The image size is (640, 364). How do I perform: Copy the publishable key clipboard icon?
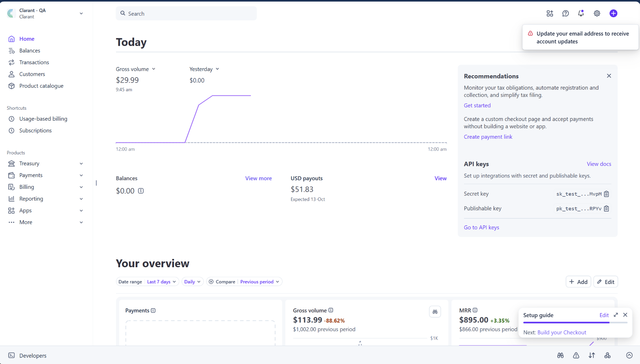coord(607,208)
